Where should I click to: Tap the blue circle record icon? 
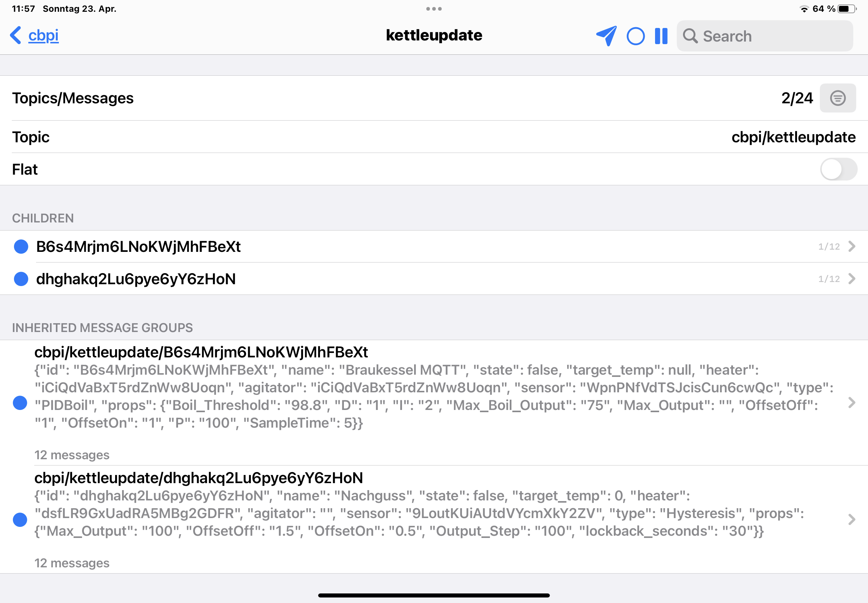(x=636, y=36)
